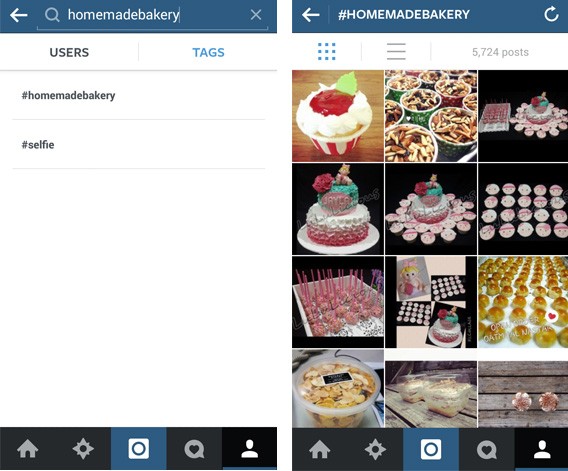Go back from the search screen

[19, 15]
